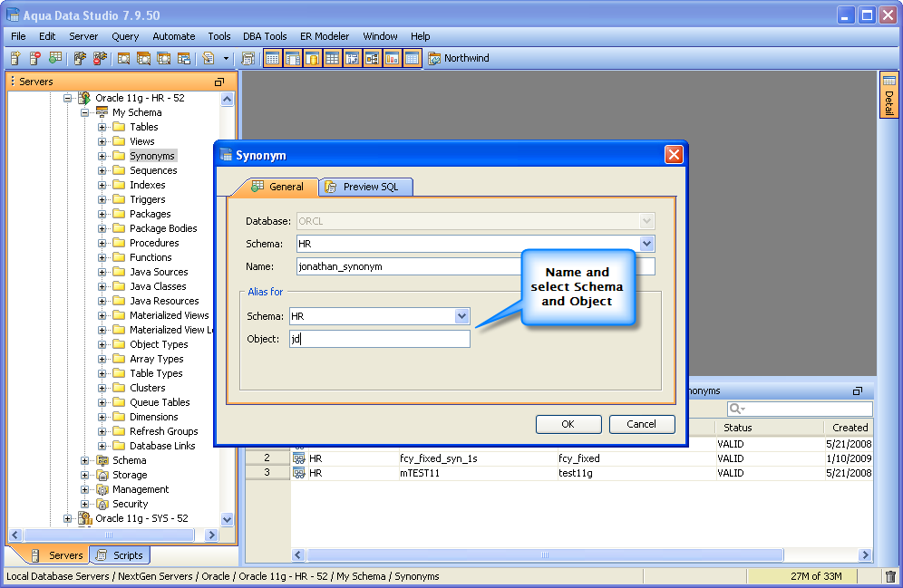This screenshot has width=903, height=588.
Task: Click the Servers panel float window icon
Action: tap(219, 82)
